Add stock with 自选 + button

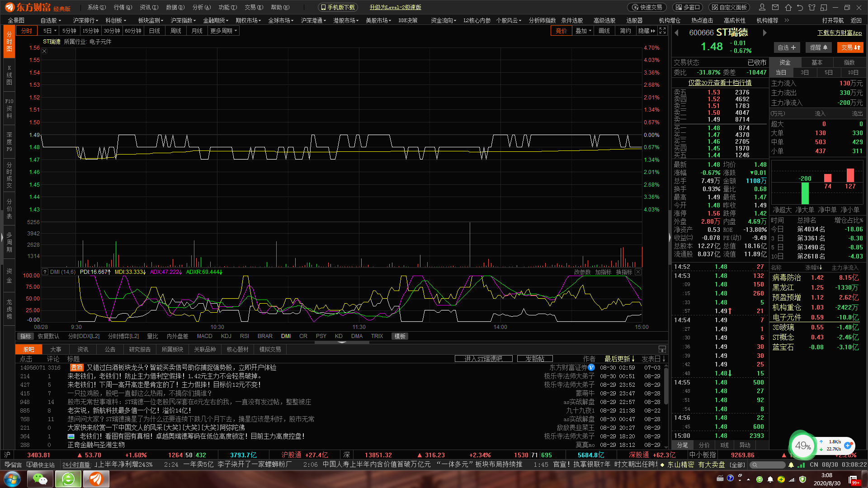[x=787, y=47]
